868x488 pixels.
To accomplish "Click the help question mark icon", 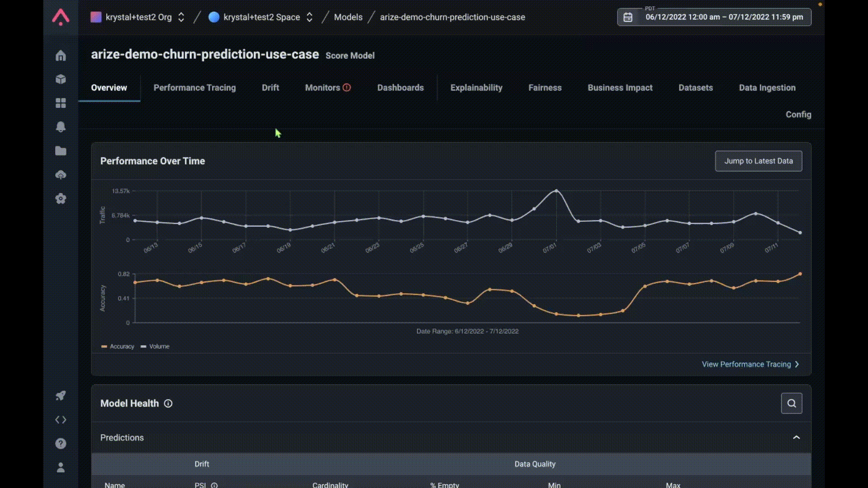I will (x=61, y=444).
